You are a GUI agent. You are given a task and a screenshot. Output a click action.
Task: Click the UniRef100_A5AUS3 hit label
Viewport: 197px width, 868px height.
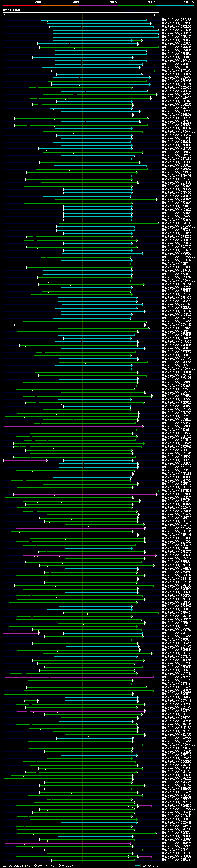point(177,426)
